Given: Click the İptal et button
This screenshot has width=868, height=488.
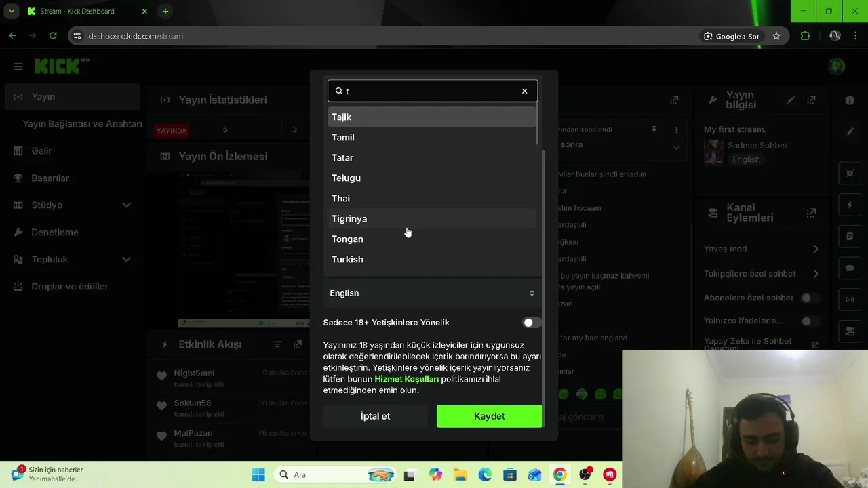Looking at the screenshot, I should pos(375,416).
